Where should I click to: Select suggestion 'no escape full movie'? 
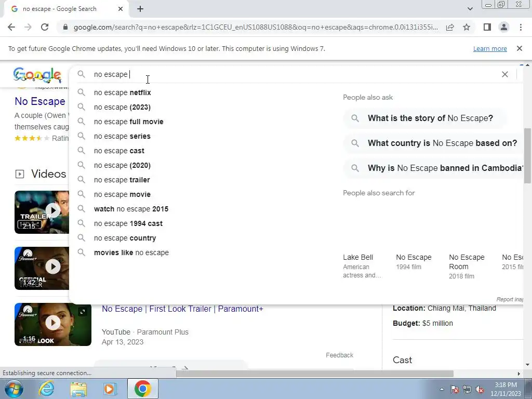tap(129, 122)
